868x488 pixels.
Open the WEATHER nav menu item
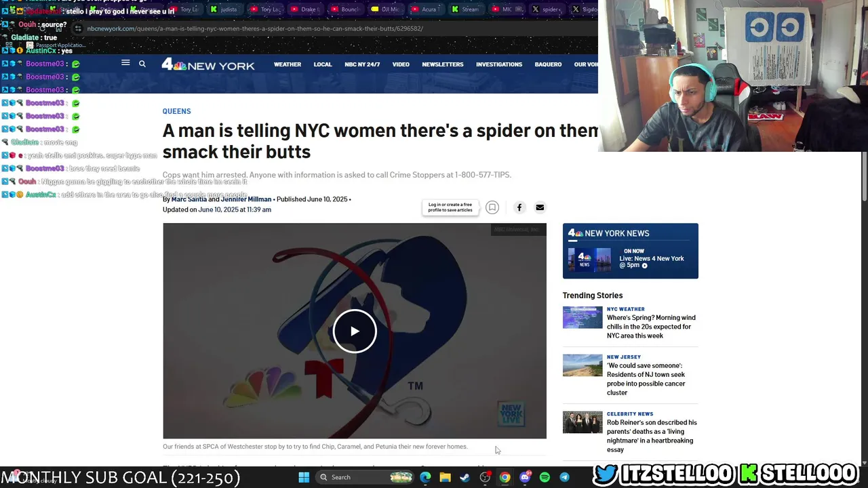288,64
